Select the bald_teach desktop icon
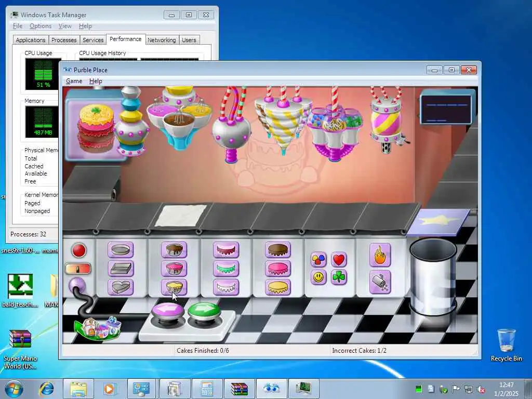This screenshot has height=399, width=532. coord(20,291)
